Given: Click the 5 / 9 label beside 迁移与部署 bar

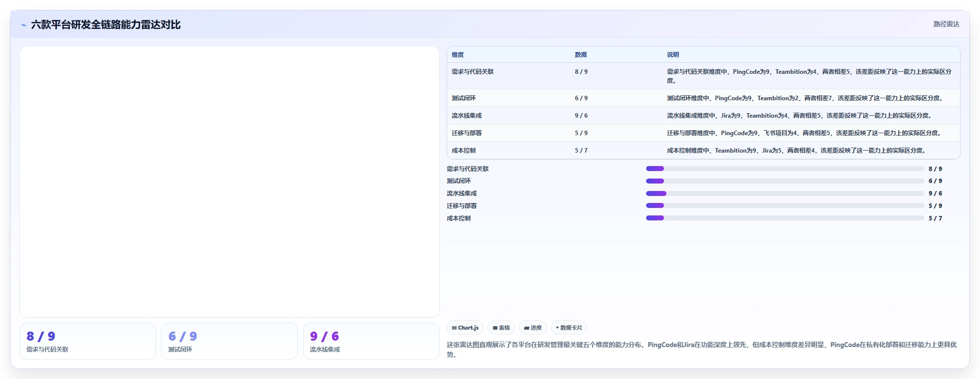Looking at the screenshot, I should click(935, 206).
